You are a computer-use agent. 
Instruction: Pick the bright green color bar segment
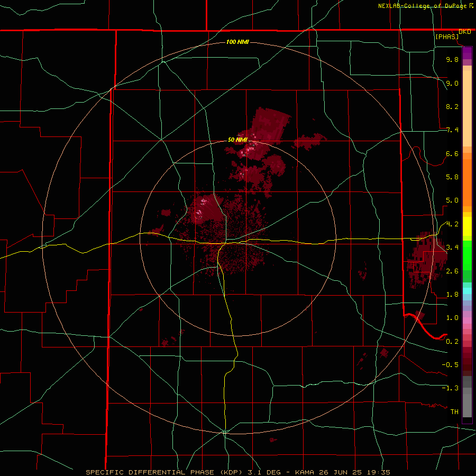pos(467,255)
